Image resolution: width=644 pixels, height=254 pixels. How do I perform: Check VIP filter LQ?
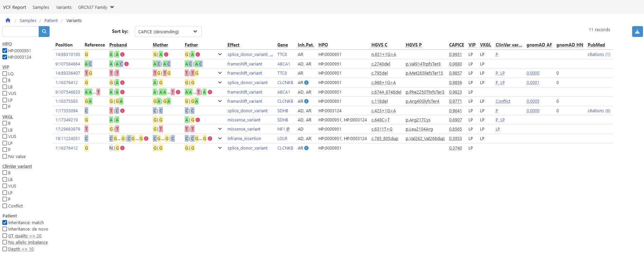[5, 74]
